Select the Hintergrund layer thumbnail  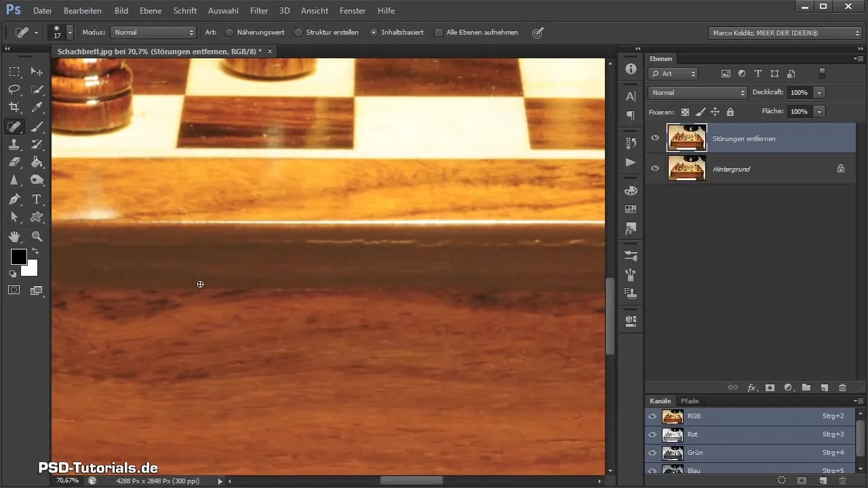[687, 168]
